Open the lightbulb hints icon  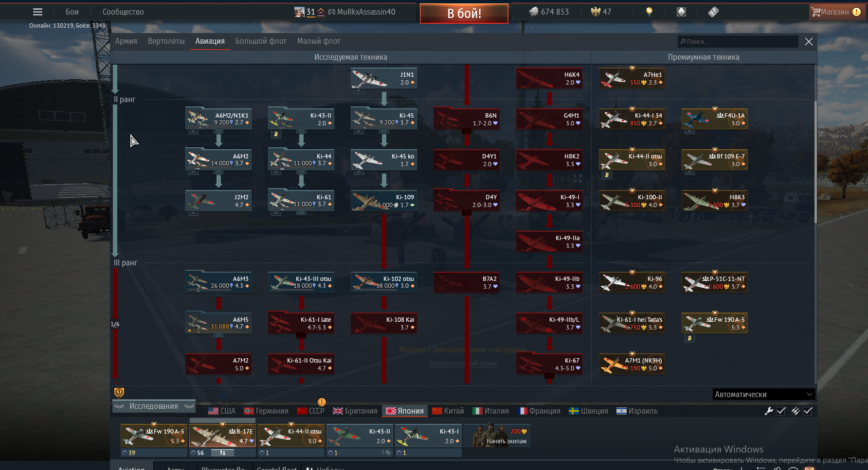point(649,12)
